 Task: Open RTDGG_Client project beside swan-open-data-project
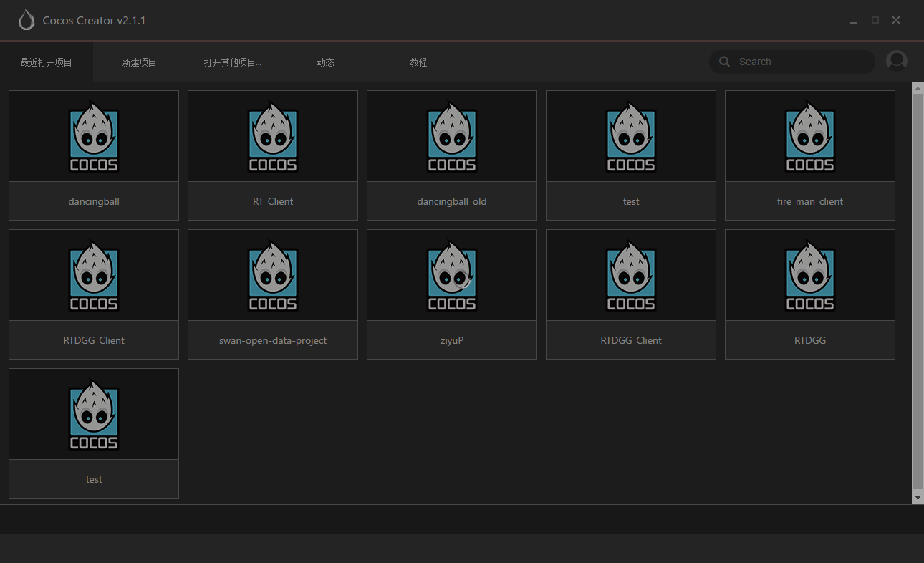(94, 294)
